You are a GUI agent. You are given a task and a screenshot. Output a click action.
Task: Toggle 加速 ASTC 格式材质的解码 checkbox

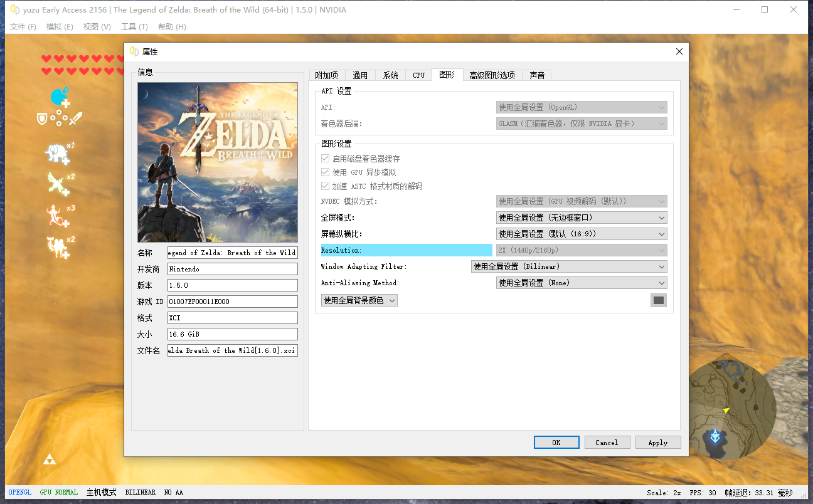point(325,186)
